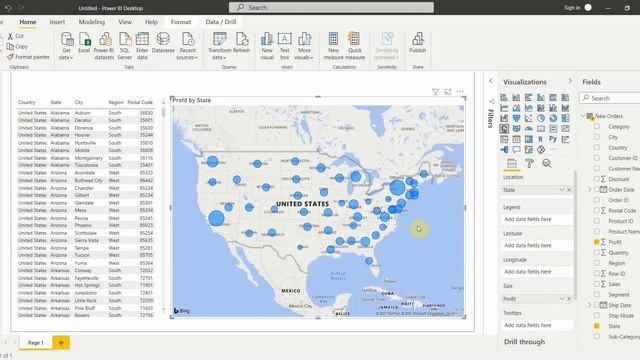Collapse the New Orders table
This screenshot has height=360, width=640.
pyautogui.click(x=583, y=116)
